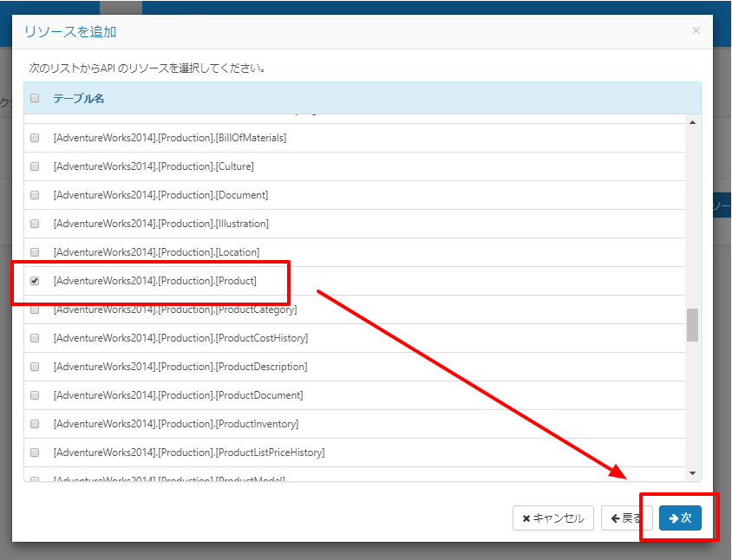The height and width of the screenshot is (560, 732).
Task: Select the [Production].[Product] row text
Action: click(155, 281)
